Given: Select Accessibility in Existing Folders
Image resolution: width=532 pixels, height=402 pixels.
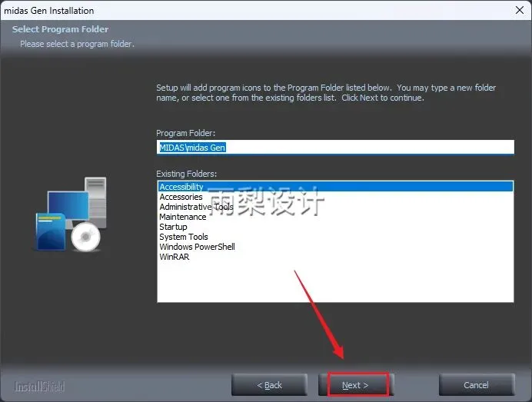Looking at the screenshot, I should tap(335, 187).
